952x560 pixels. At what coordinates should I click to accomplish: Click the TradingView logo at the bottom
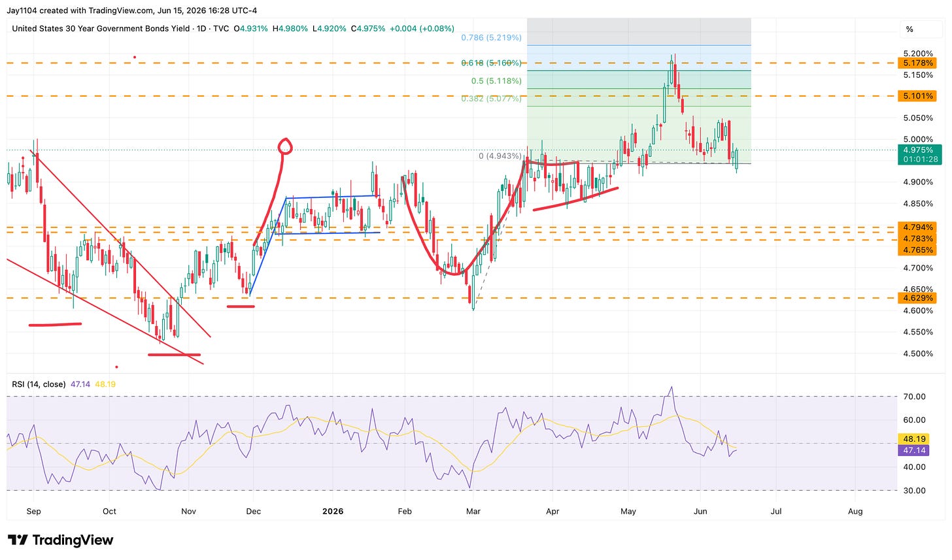[60, 540]
